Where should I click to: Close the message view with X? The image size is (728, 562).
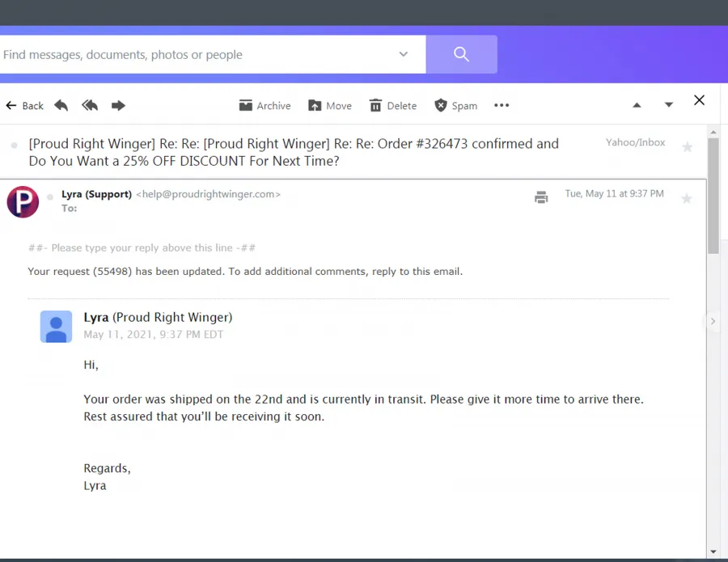[x=699, y=100]
